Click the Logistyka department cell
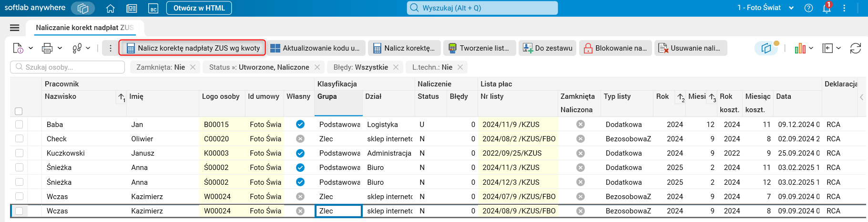 click(x=388, y=124)
